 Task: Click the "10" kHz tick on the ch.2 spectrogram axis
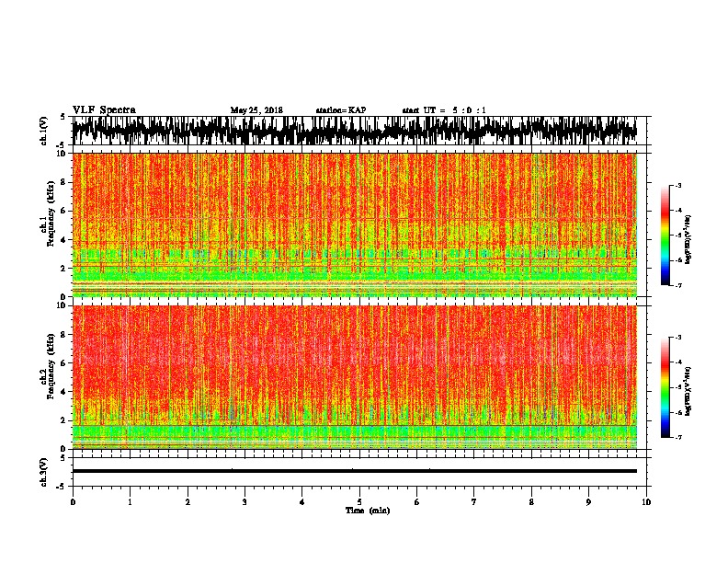point(63,305)
